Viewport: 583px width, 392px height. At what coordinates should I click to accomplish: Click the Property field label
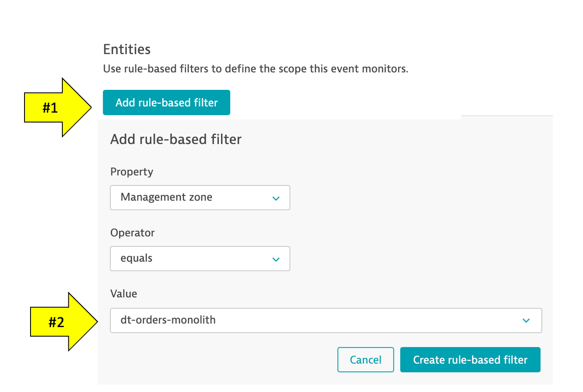coord(132,172)
